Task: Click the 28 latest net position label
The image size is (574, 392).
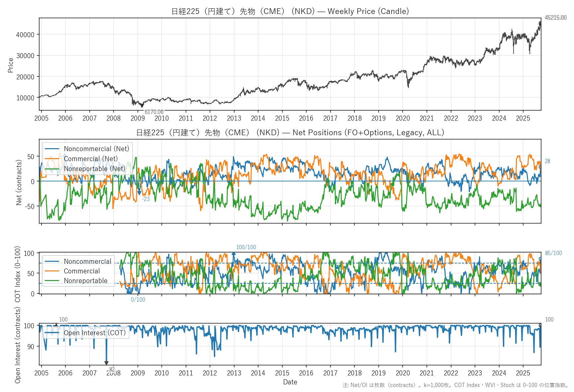Action: pos(547,161)
